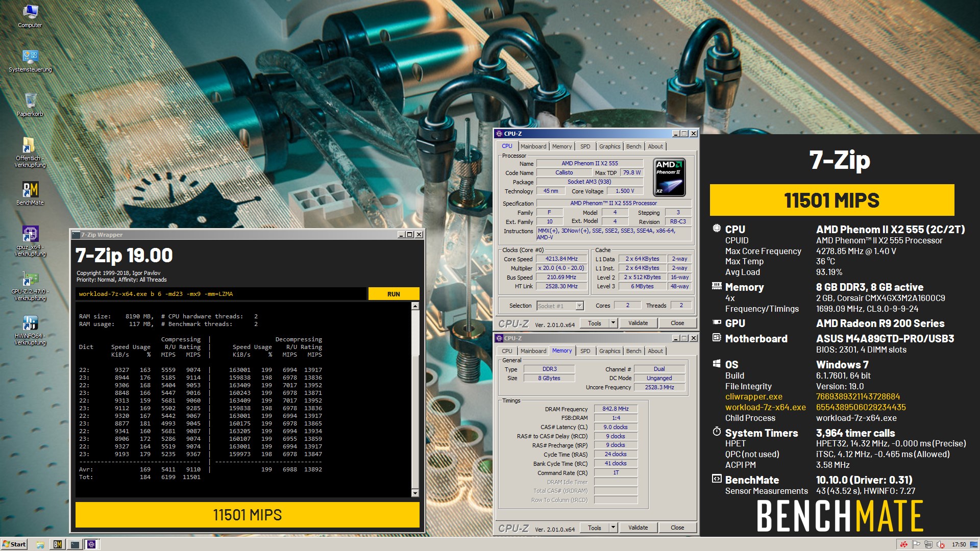Click the Code Name value Callisto
Screen dimensions: 980x551
click(x=564, y=172)
